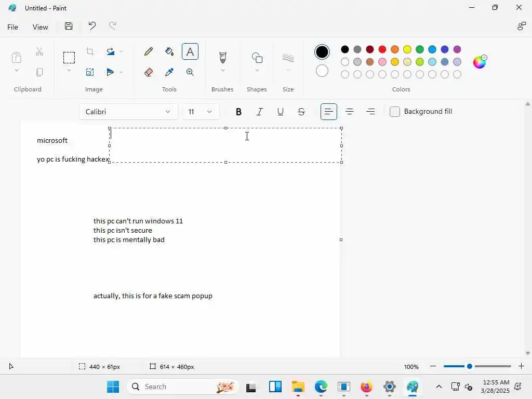Expand the Shapes options chevron
Image resolution: width=532 pixels, height=399 pixels.
tap(257, 71)
